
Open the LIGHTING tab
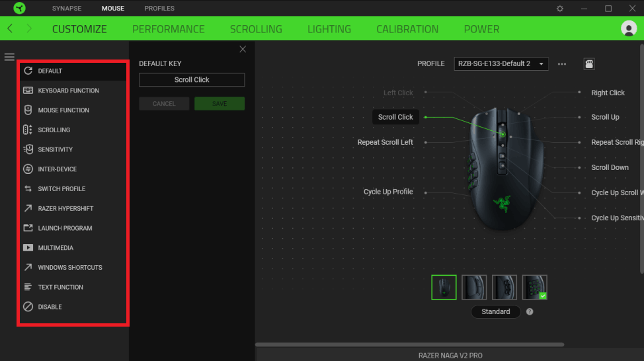[x=329, y=29]
